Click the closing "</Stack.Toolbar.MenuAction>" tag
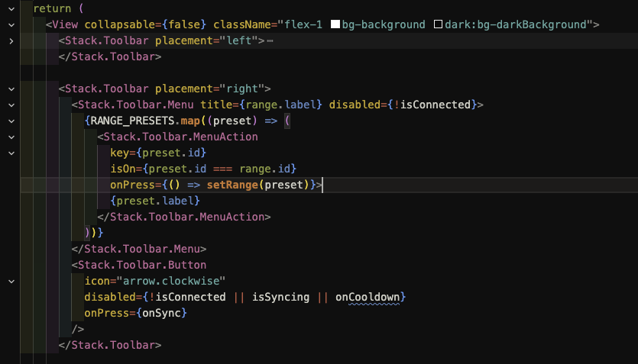638x364 pixels. click(184, 217)
